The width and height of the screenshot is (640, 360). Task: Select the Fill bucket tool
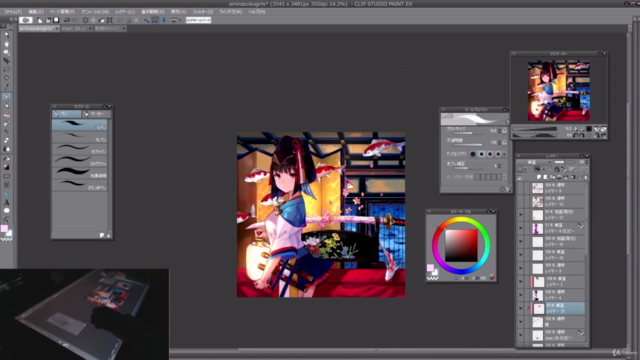pos(7,158)
